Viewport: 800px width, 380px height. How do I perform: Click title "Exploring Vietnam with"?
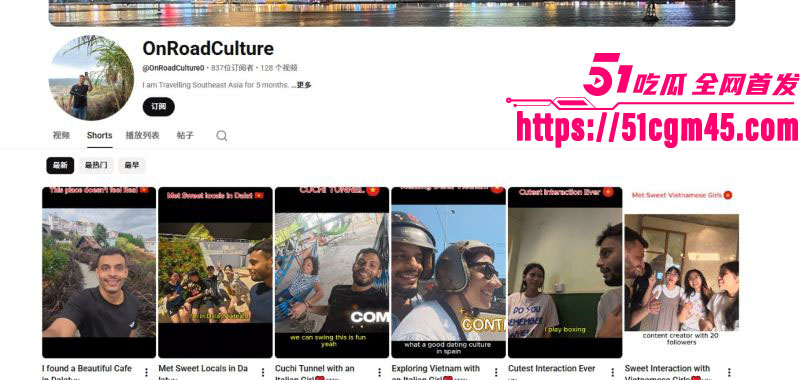click(436, 368)
